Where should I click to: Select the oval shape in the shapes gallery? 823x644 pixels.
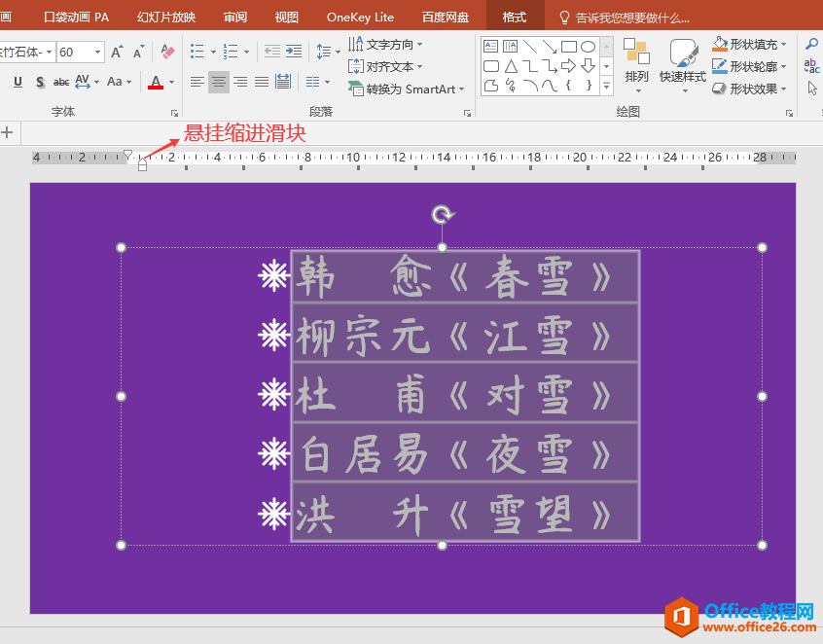pos(588,46)
